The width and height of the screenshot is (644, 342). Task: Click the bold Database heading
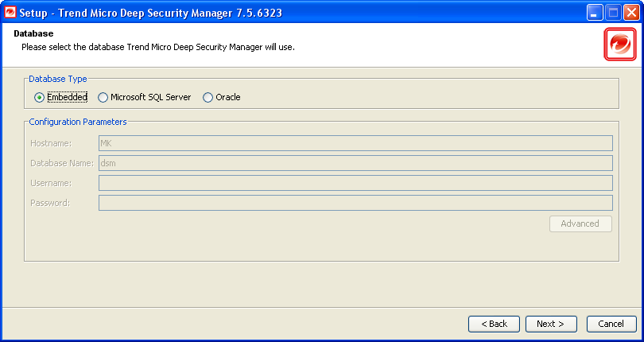tap(33, 34)
